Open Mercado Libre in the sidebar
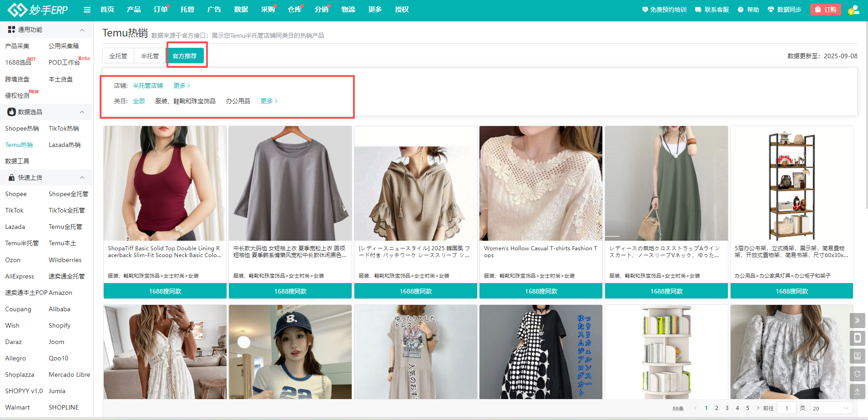This screenshot has height=420, width=868. click(69, 374)
